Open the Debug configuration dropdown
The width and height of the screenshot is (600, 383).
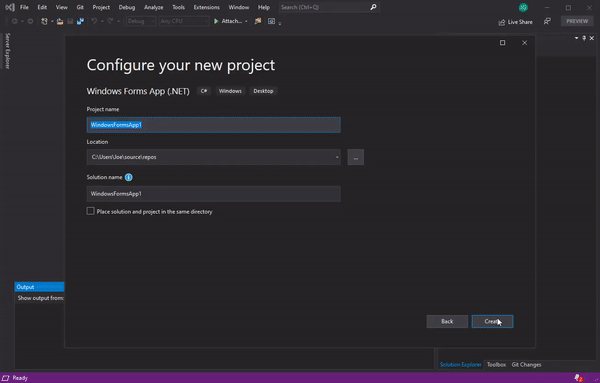click(141, 21)
